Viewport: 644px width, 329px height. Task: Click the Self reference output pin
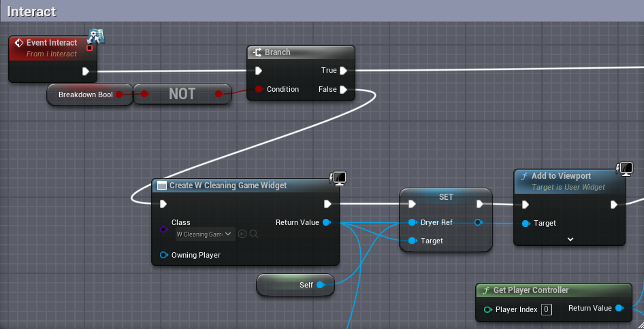pos(319,285)
